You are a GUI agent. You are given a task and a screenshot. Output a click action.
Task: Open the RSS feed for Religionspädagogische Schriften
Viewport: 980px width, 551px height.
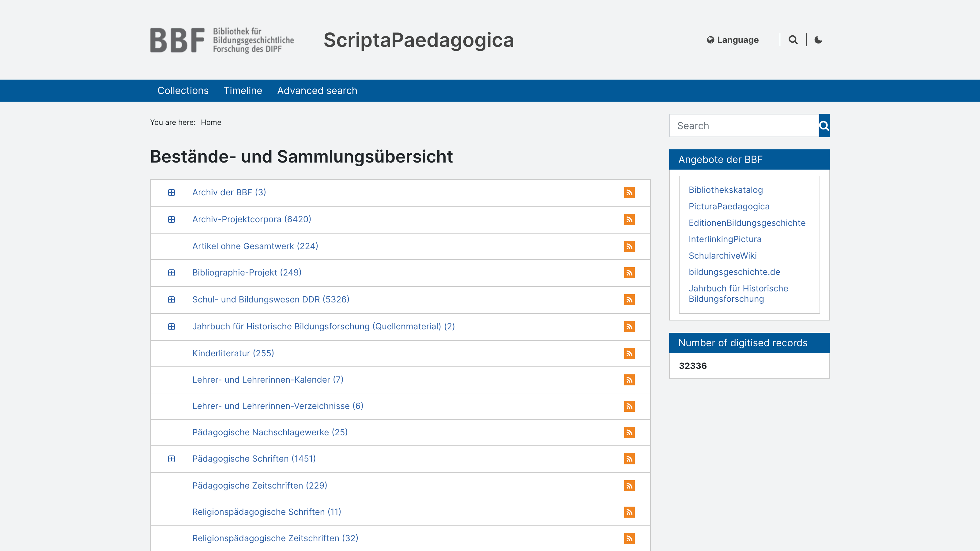point(630,512)
